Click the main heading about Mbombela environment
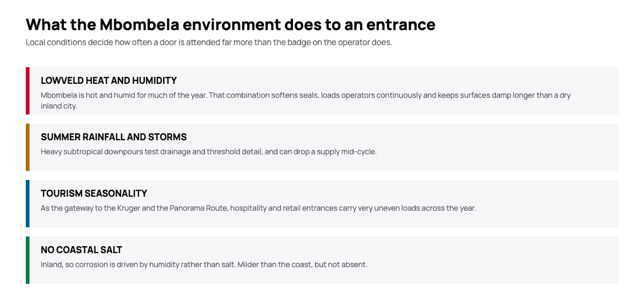This screenshot has height=301, width=644. (231, 24)
